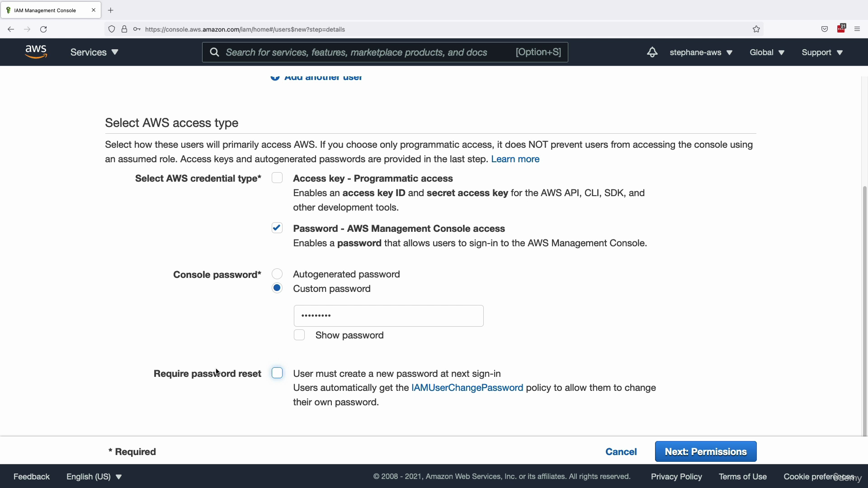This screenshot has width=868, height=488.
Task: Click into the custom password field
Action: click(389, 316)
